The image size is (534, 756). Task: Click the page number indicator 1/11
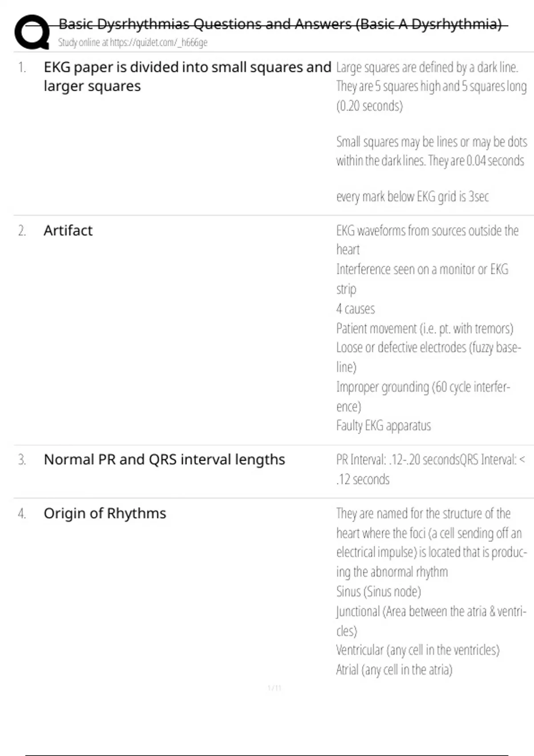pyautogui.click(x=274, y=688)
